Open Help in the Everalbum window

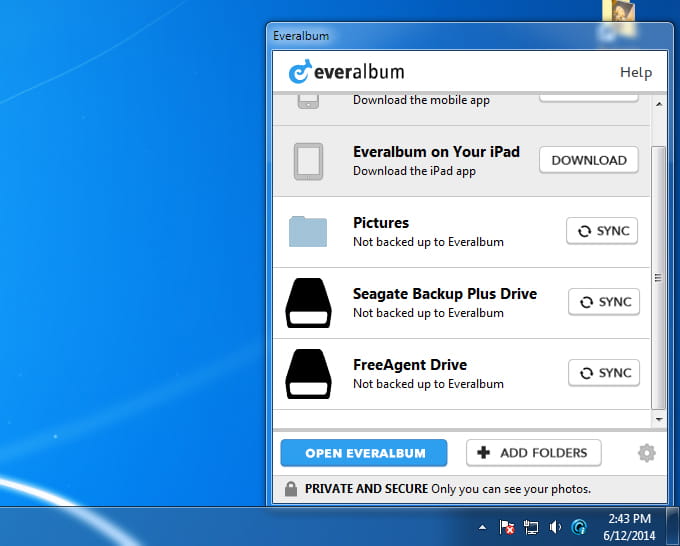pos(636,72)
